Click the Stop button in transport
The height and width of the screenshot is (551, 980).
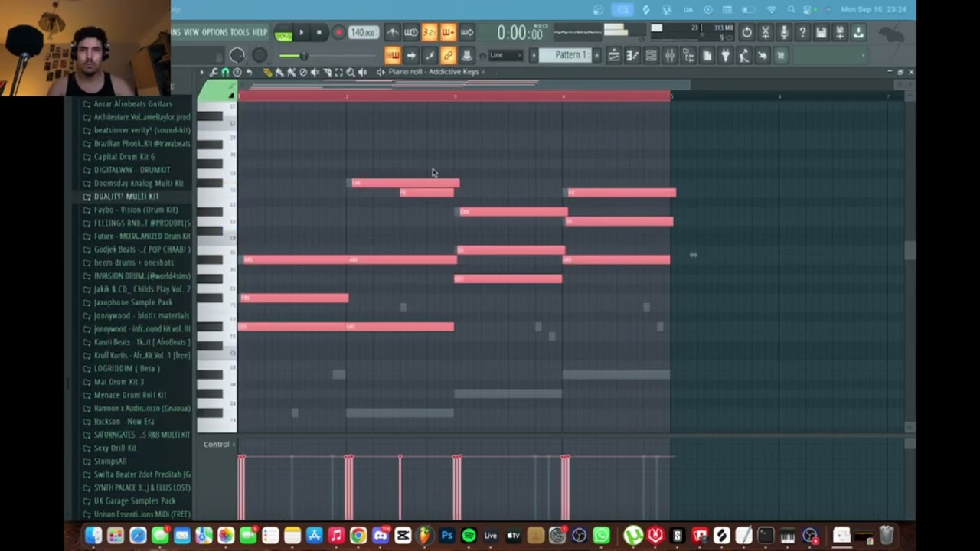pyautogui.click(x=319, y=33)
